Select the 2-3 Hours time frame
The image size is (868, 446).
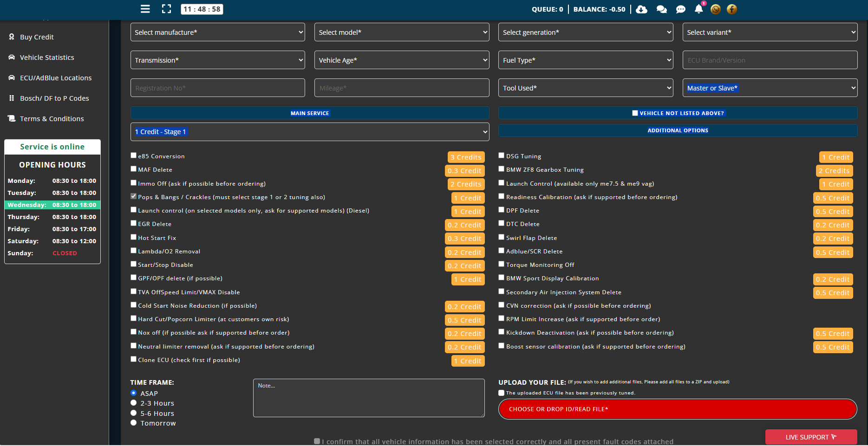click(134, 403)
